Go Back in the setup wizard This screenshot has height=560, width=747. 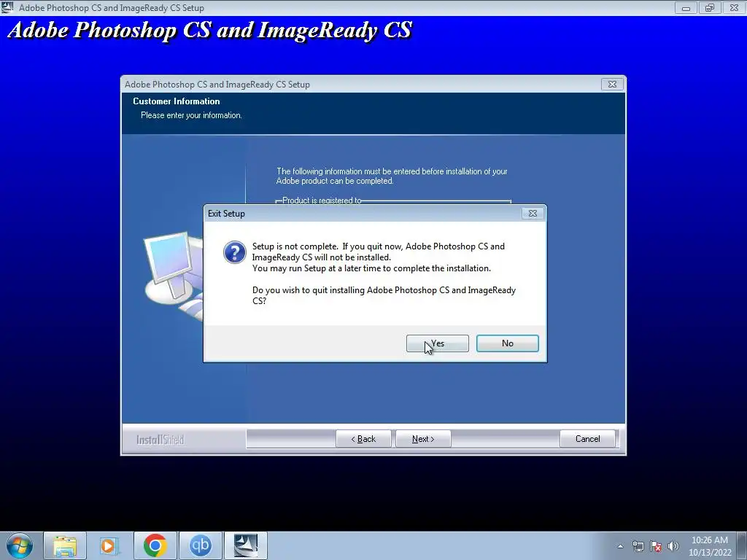[x=363, y=439]
